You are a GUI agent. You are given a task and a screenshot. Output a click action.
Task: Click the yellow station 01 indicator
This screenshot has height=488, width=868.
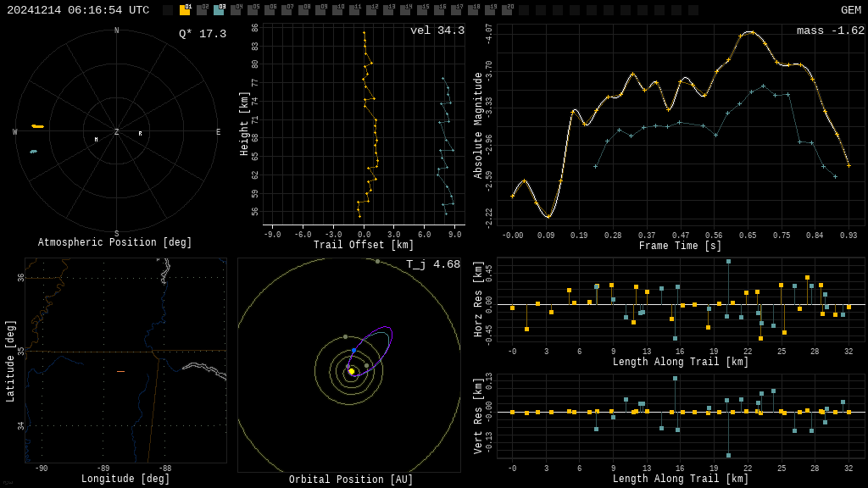click(185, 10)
